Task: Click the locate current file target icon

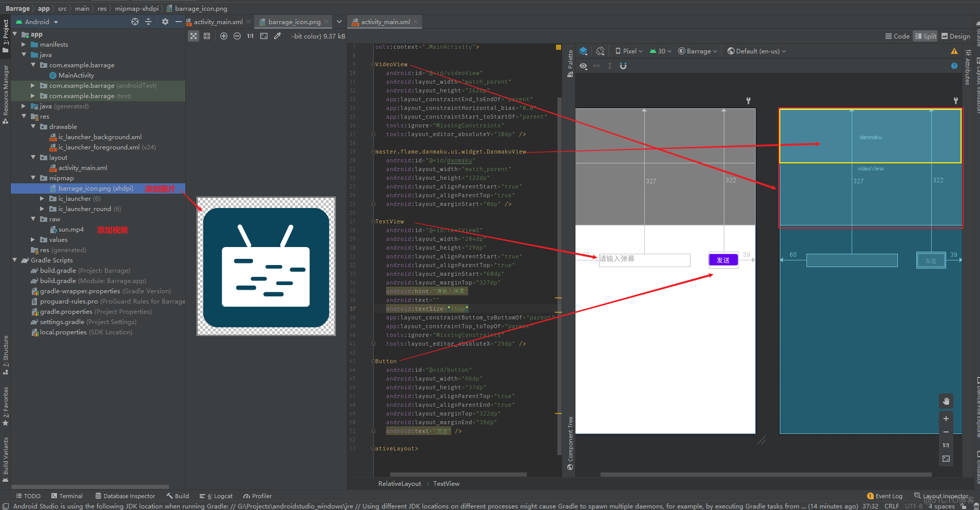Action: click(135, 22)
